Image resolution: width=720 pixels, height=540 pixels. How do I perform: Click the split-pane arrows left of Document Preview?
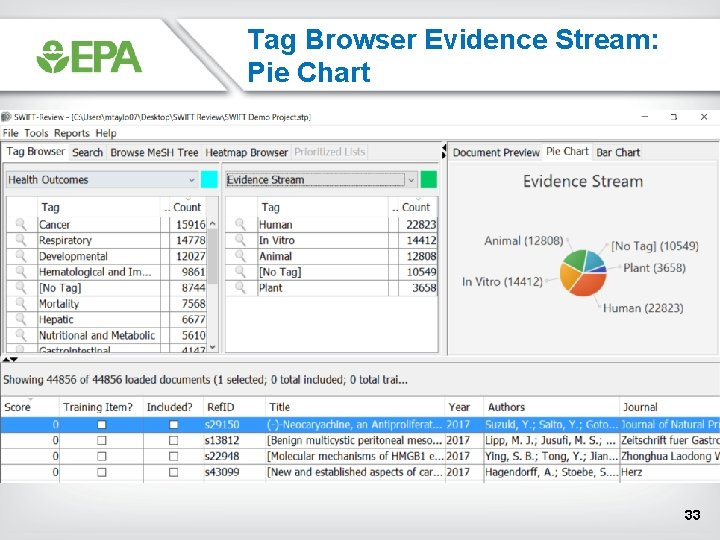pyautogui.click(x=444, y=151)
